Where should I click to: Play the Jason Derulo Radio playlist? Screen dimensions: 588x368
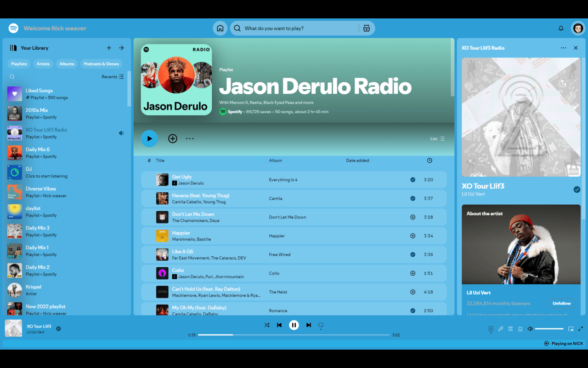[x=149, y=138]
